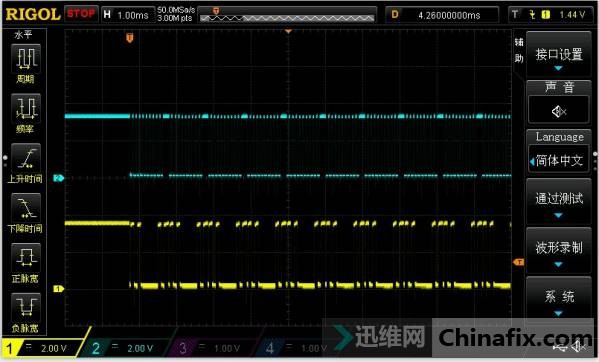Click the STOP run status button
The width and height of the screenshot is (599, 362).
[x=81, y=14]
